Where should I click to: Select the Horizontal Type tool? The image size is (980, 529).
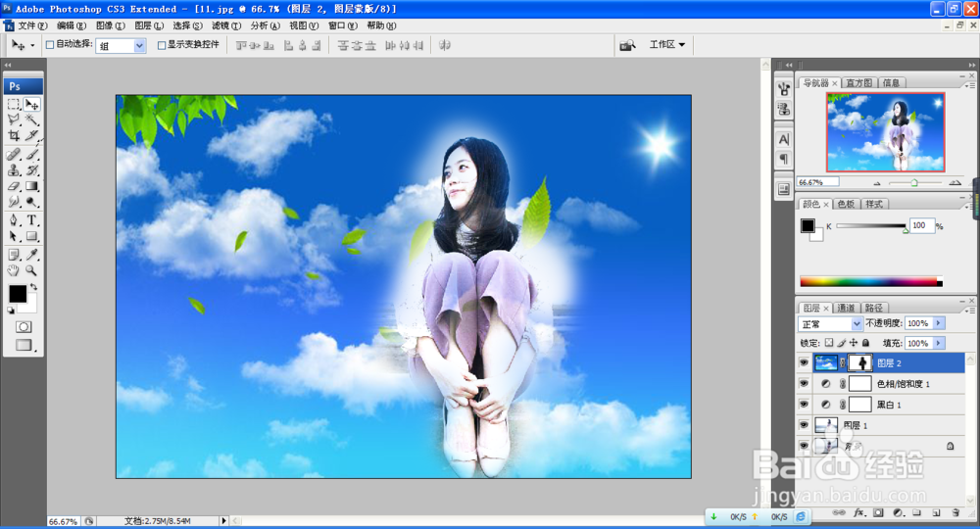(32, 220)
